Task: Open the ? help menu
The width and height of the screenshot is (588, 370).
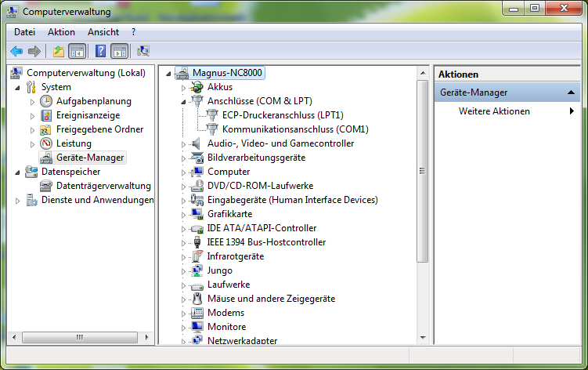Action: point(134,32)
